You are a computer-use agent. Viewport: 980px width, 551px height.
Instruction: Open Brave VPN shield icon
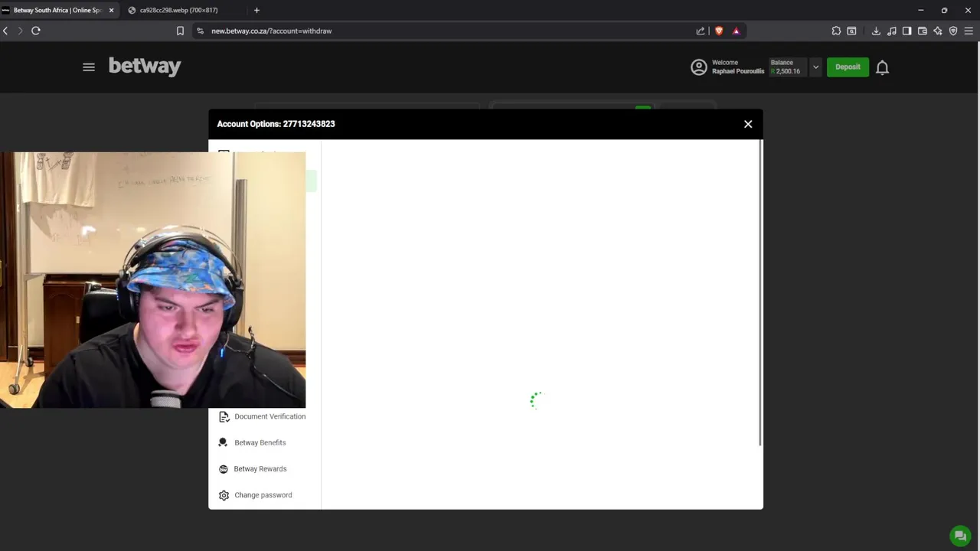click(x=953, y=31)
